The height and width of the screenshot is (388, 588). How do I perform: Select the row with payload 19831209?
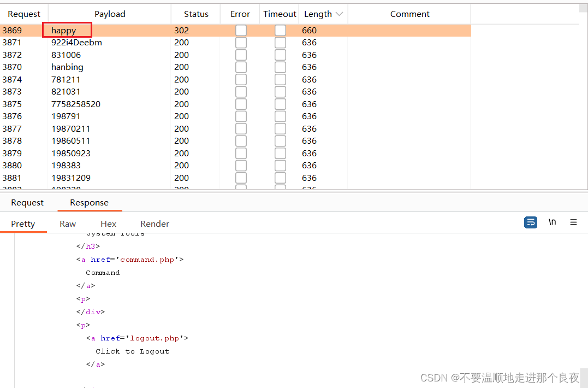(235, 178)
